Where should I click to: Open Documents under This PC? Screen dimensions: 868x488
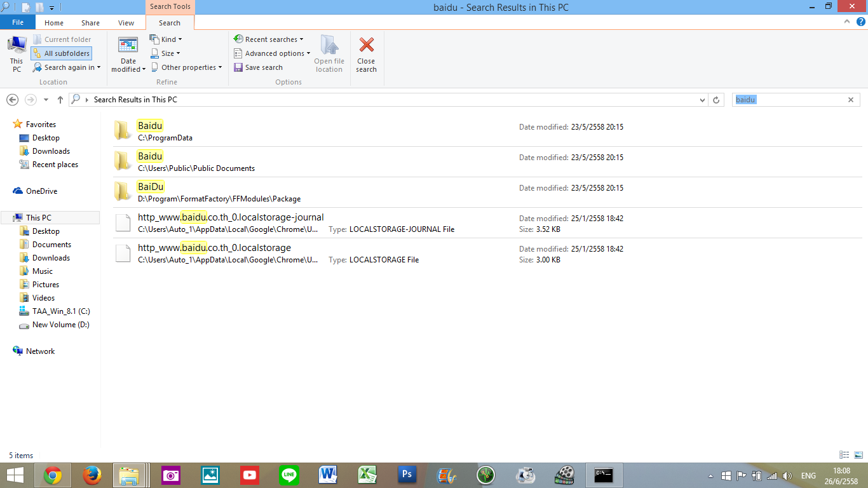tap(51, 245)
